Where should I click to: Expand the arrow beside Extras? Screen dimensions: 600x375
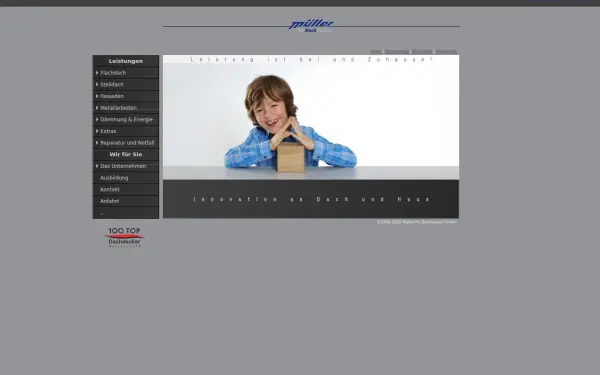click(x=97, y=131)
